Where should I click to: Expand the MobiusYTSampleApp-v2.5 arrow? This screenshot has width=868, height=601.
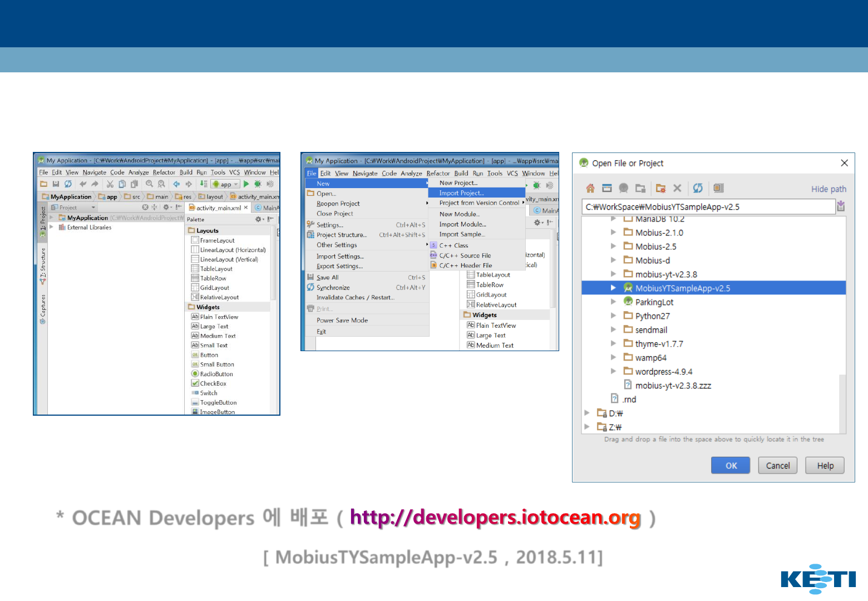[x=613, y=288]
